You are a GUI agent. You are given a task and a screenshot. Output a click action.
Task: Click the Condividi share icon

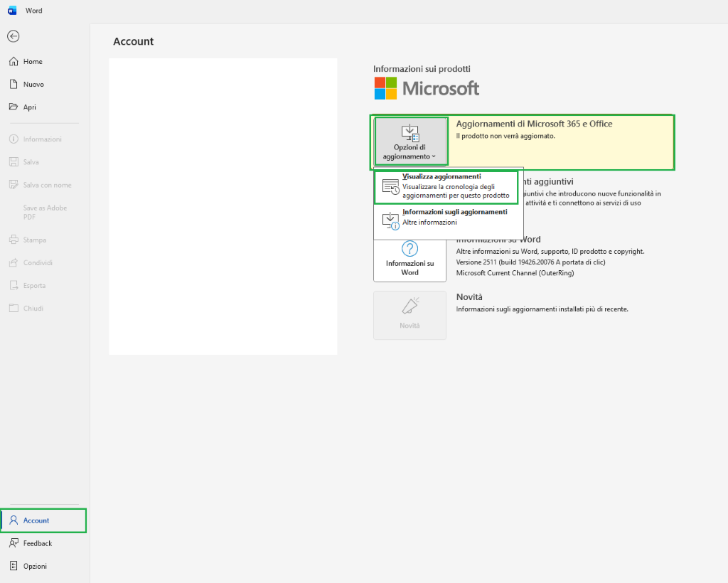point(14,262)
